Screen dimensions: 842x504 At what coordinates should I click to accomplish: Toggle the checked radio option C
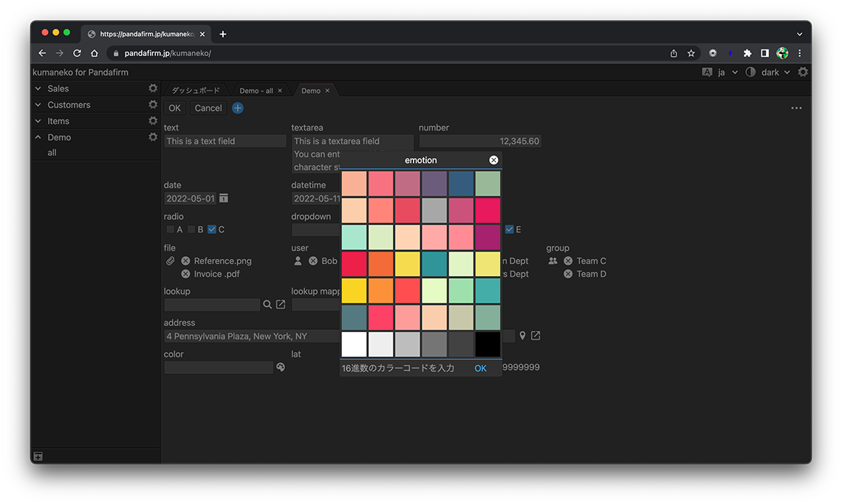tap(212, 229)
